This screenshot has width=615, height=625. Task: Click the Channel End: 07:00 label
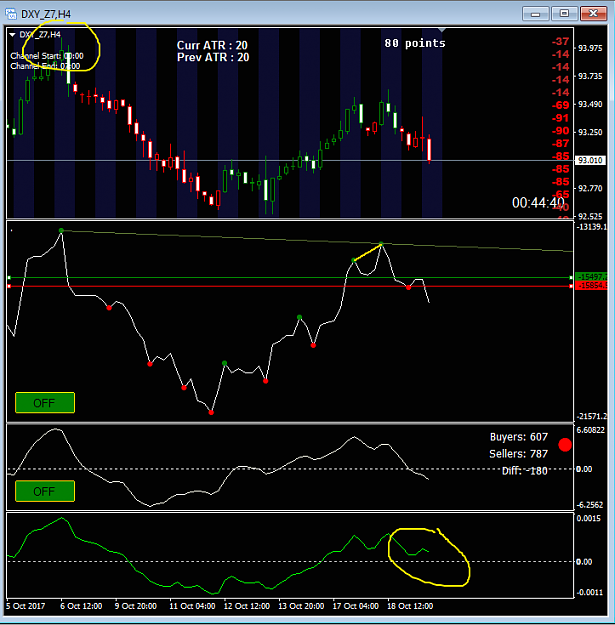[45, 66]
